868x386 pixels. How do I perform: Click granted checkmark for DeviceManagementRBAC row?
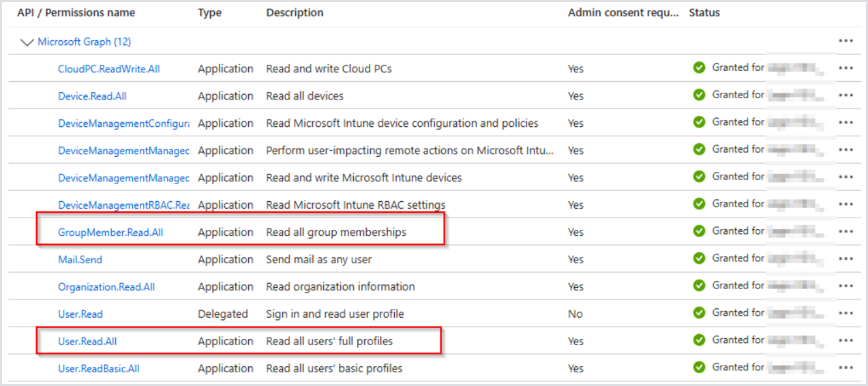[x=699, y=204]
